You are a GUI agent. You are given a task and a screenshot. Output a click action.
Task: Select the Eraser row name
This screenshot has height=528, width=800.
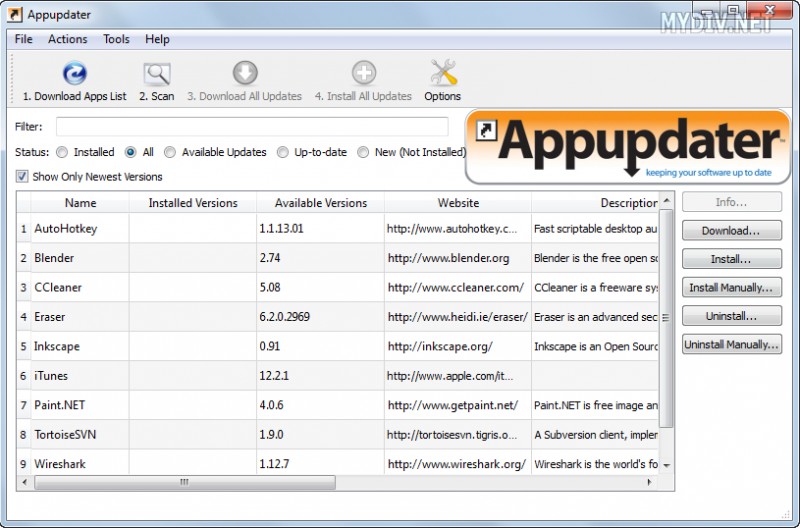49,317
